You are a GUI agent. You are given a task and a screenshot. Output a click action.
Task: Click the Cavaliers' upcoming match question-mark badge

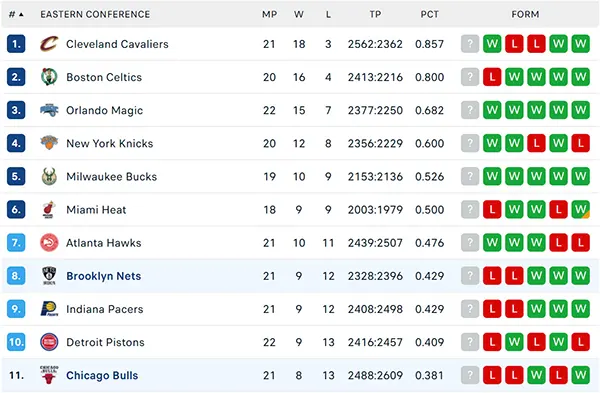(470, 44)
